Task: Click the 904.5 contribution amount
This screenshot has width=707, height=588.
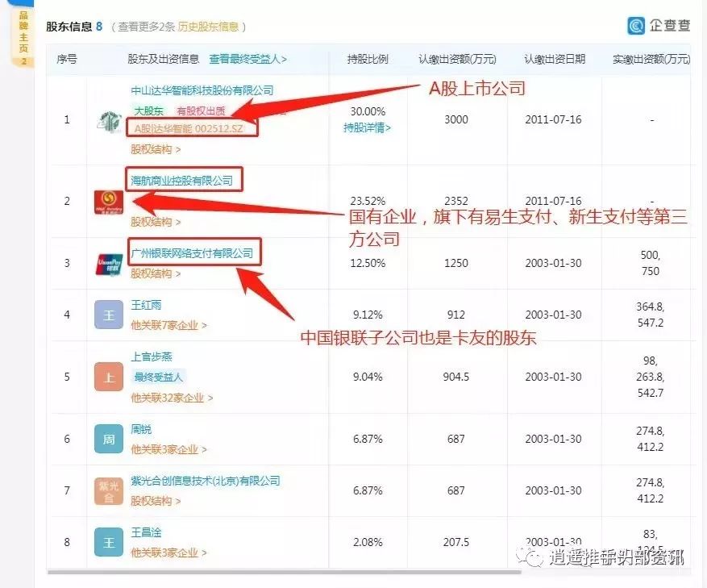Action: point(455,377)
